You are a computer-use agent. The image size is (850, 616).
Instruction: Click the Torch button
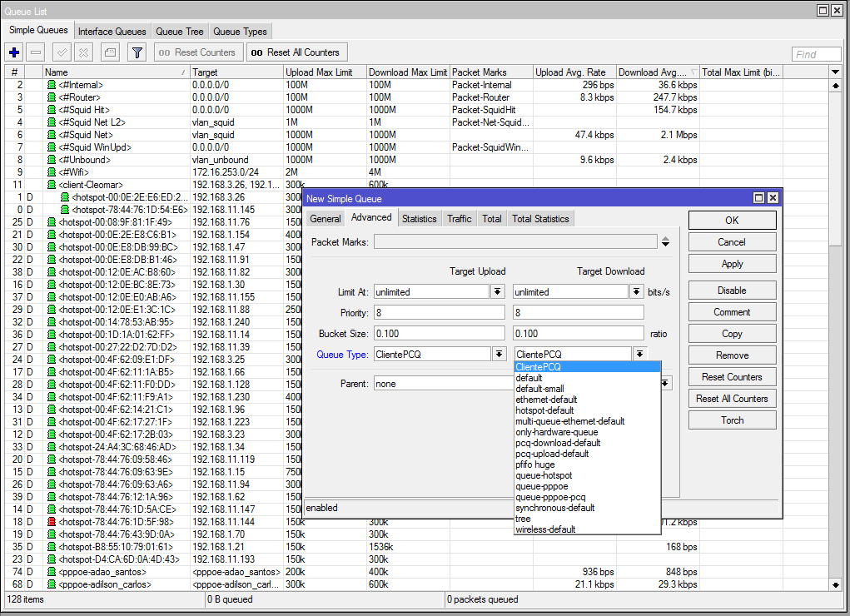coord(732,420)
